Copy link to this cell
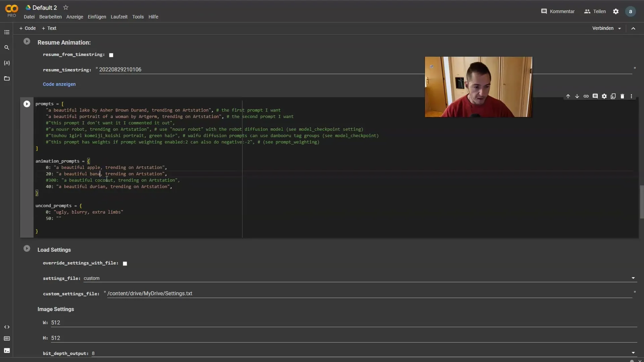 (x=586, y=96)
